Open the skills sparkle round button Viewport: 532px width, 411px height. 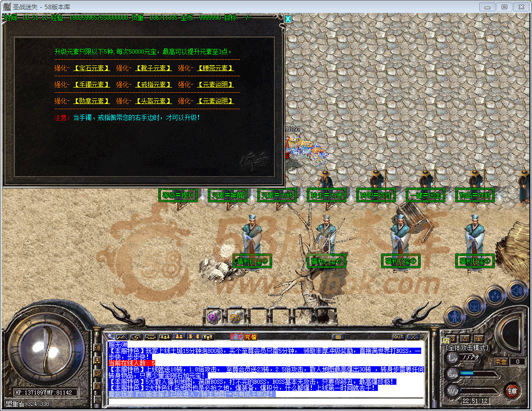(x=496, y=295)
